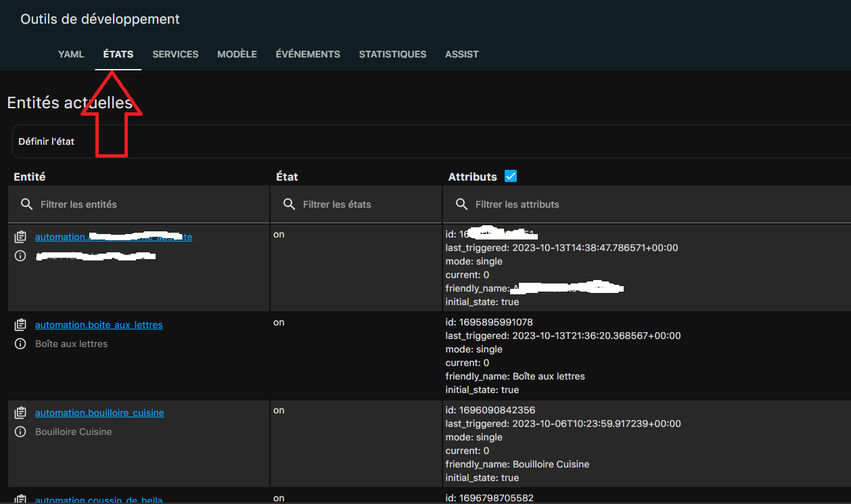Open the automation.boite_aux_lettres entity link
This screenshot has width=851, height=504.
click(x=99, y=325)
